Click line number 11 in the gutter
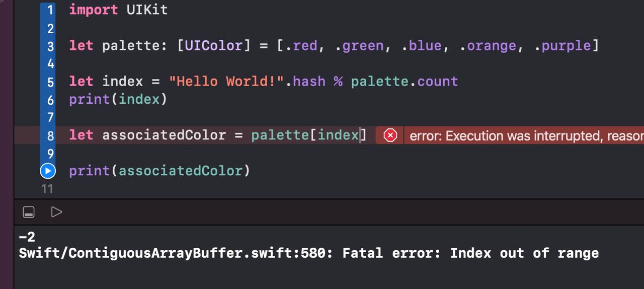Viewport: 644px width, 289px height. pyautogui.click(x=47, y=189)
